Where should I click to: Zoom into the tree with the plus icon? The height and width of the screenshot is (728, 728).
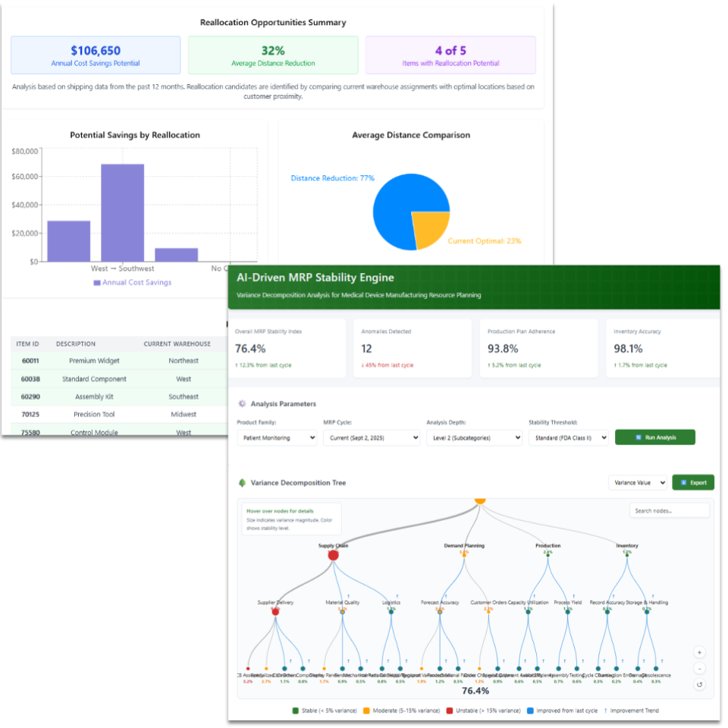pyautogui.click(x=699, y=652)
